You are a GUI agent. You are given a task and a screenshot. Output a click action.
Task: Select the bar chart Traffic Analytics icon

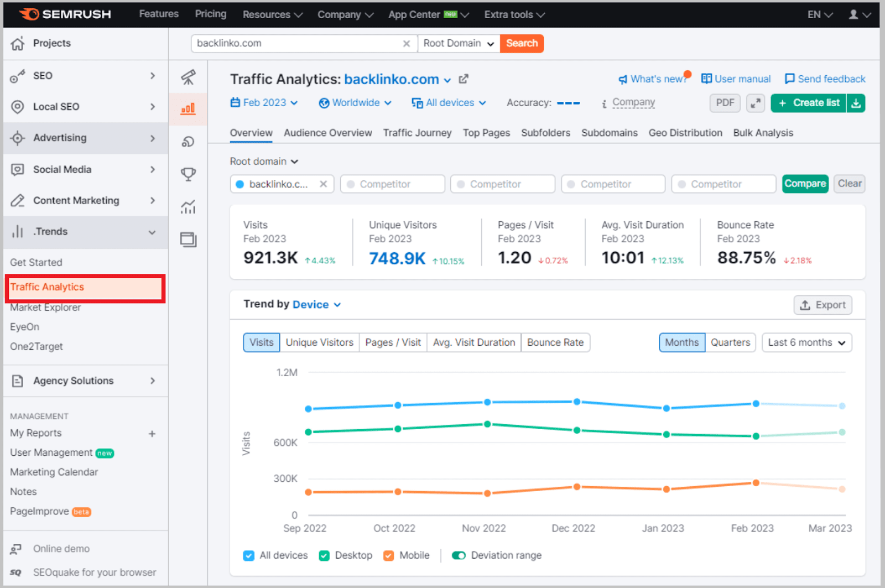pos(188,108)
